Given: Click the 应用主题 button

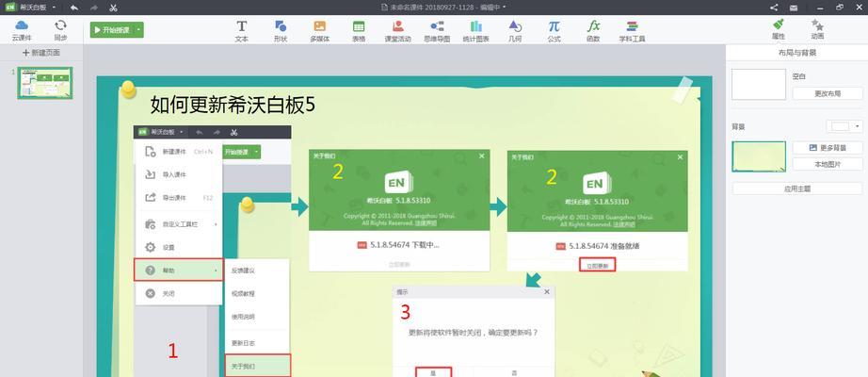Looking at the screenshot, I should pyautogui.click(x=797, y=188).
